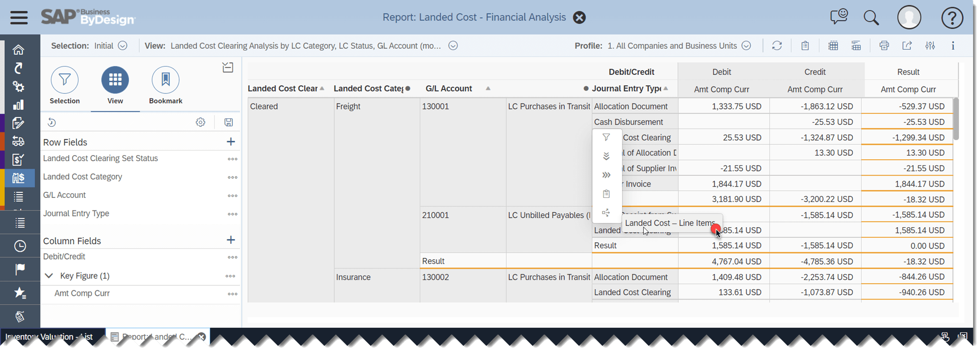Open the star favorites sidebar icon
Screen dimensions: 980x353
(x=19, y=293)
